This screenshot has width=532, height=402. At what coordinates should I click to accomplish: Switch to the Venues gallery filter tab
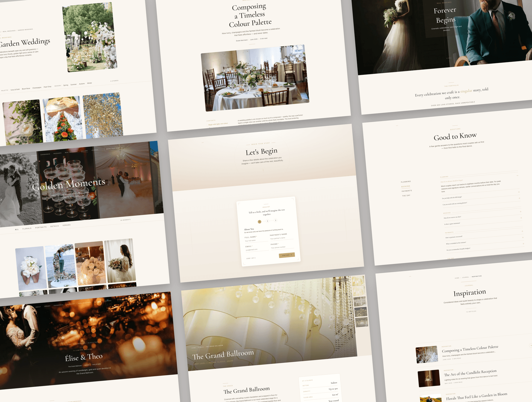click(x=66, y=225)
